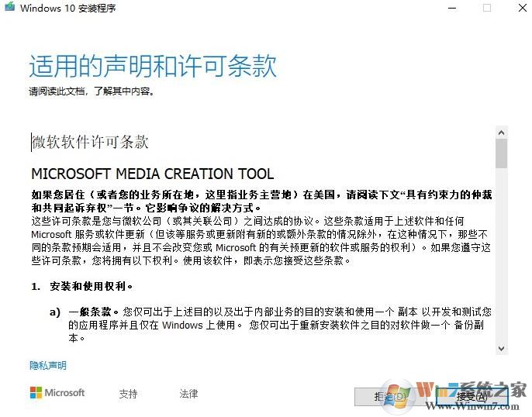Click empty scrollbar track below the thumb
The height and width of the screenshot is (417, 532).
502,254
